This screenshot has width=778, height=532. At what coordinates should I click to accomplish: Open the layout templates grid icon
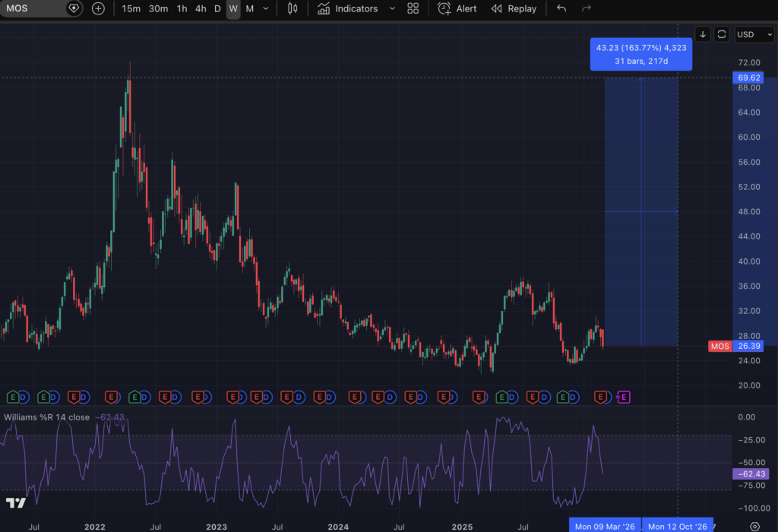click(413, 8)
